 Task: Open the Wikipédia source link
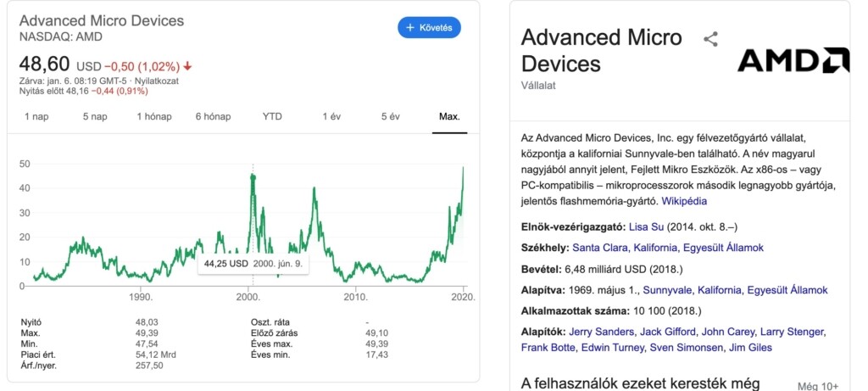[x=684, y=201]
